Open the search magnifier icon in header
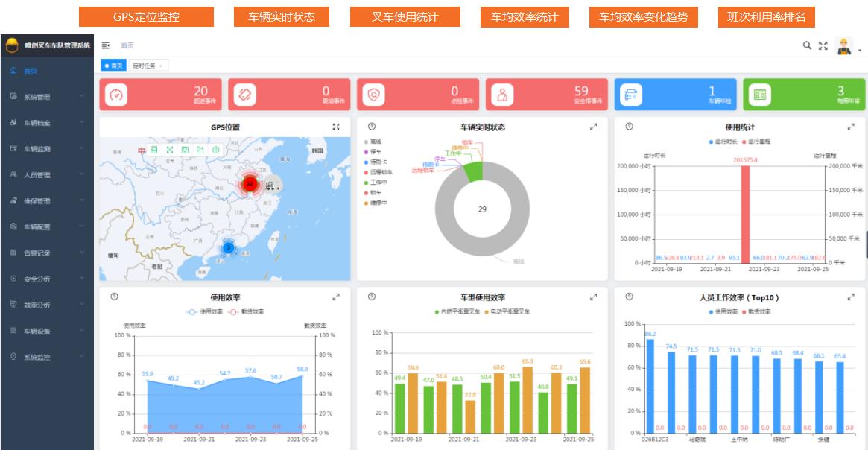The image size is (868, 450). 807,45
